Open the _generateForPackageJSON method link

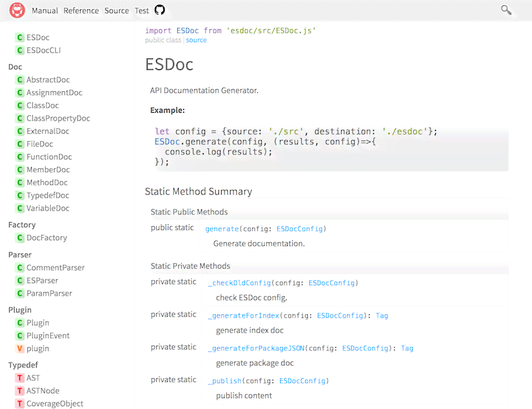[256, 349]
